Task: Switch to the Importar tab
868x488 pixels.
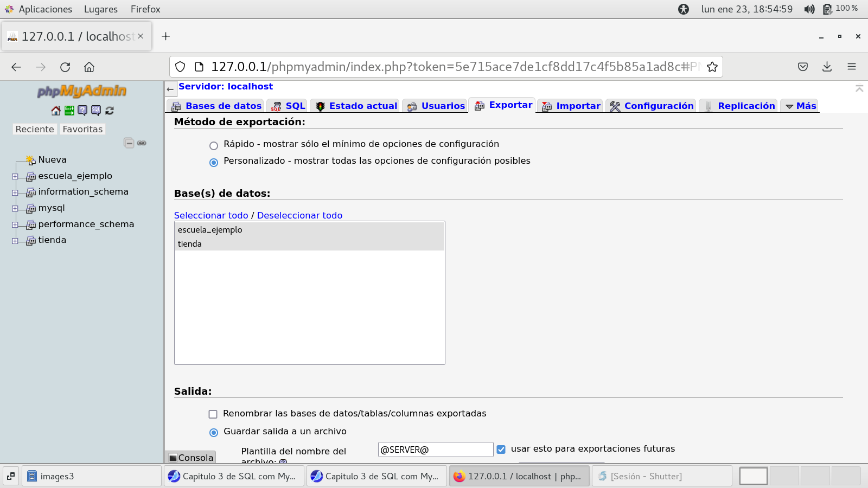Action: coord(571,106)
